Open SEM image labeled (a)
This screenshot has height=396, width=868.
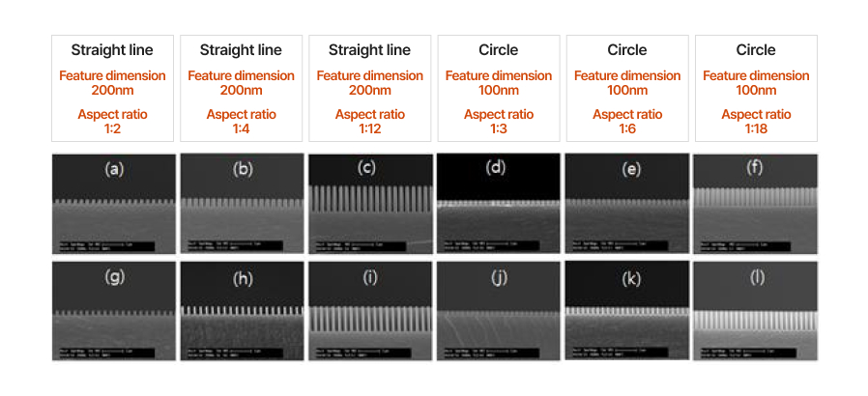click(x=113, y=204)
